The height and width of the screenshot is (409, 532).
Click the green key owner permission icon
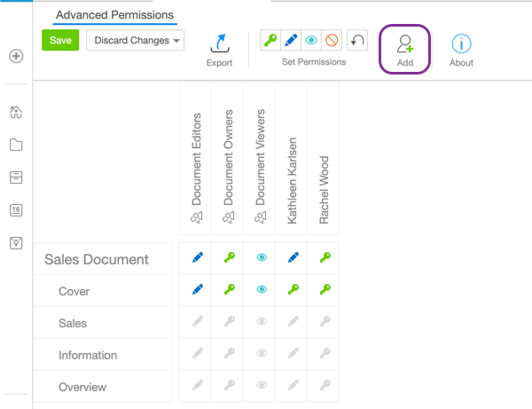(x=270, y=40)
